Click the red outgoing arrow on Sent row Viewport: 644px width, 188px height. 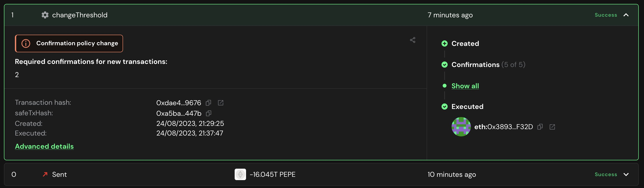click(x=45, y=174)
